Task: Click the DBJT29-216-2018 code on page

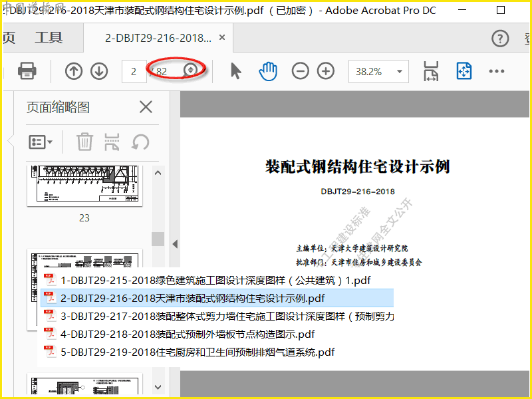Action: tap(358, 192)
